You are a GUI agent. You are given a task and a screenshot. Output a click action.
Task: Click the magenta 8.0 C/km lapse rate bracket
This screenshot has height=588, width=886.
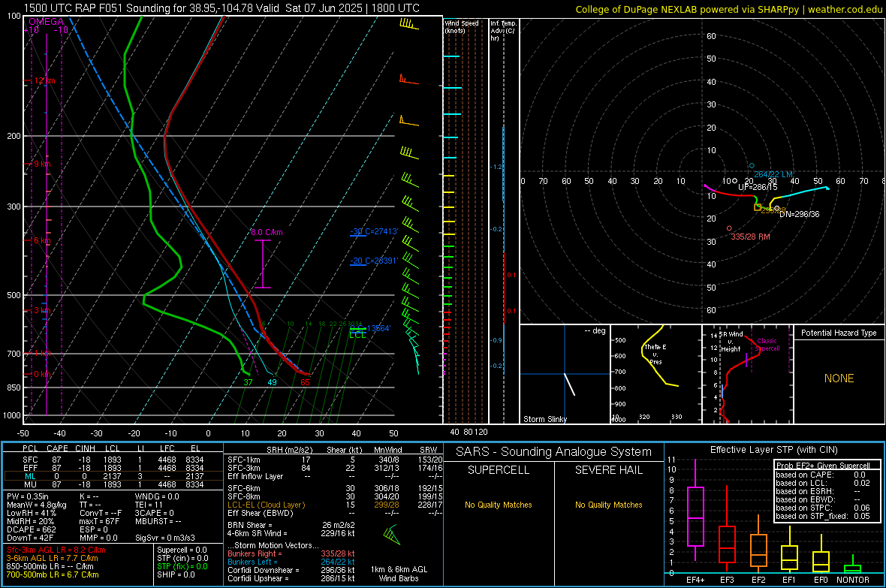pyautogui.click(x=263, y=264)
